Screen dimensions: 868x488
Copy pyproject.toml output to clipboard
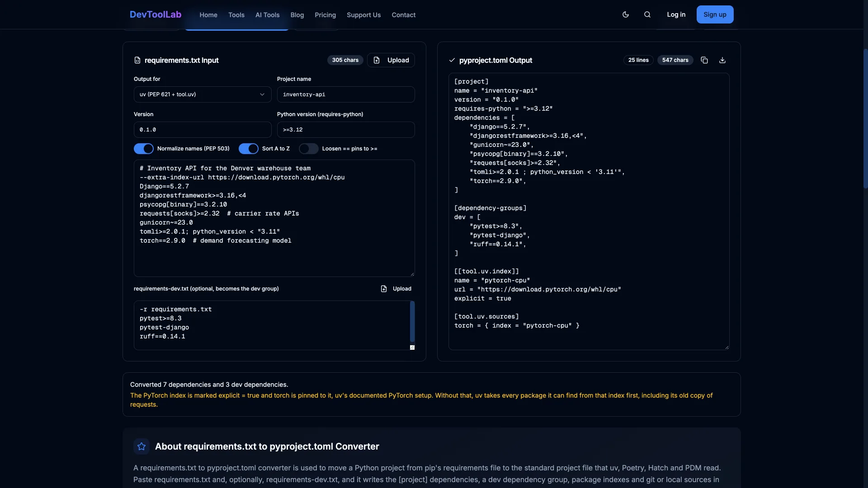click(x=704, y=60)
